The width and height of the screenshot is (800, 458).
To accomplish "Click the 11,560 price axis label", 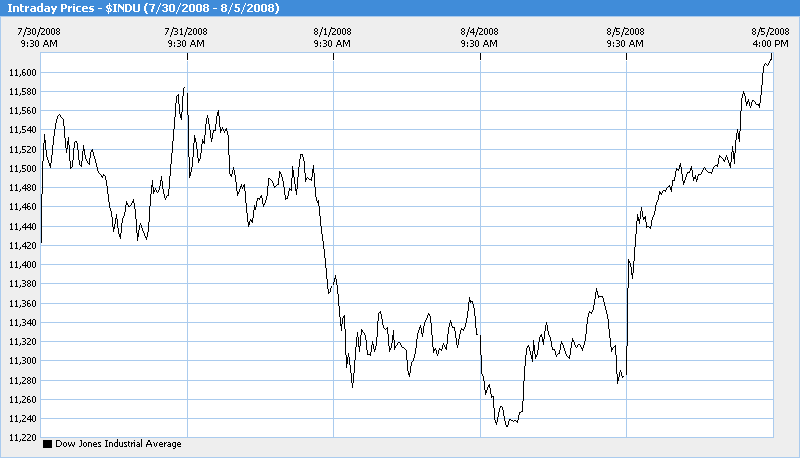I will click(22, 111).
